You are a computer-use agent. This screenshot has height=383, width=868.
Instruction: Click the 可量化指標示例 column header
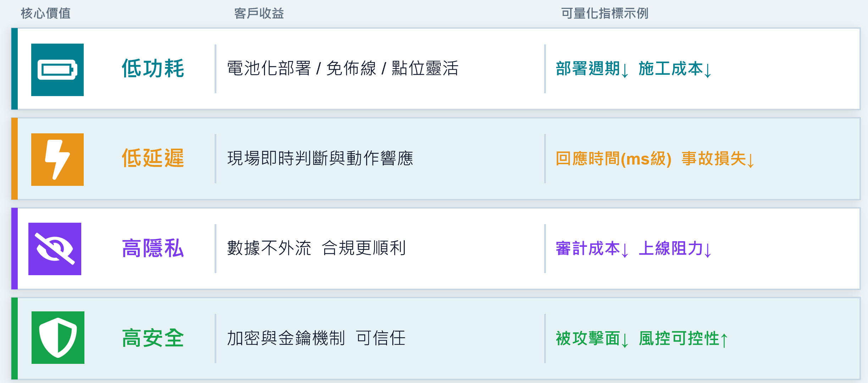click(604, 13)
